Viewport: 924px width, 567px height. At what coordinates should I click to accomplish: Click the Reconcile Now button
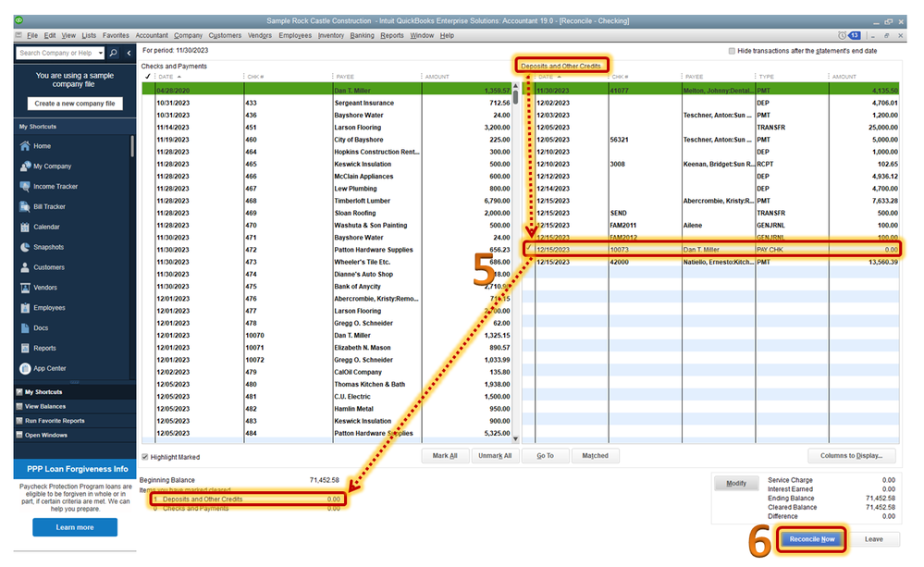tap(811, 539)
